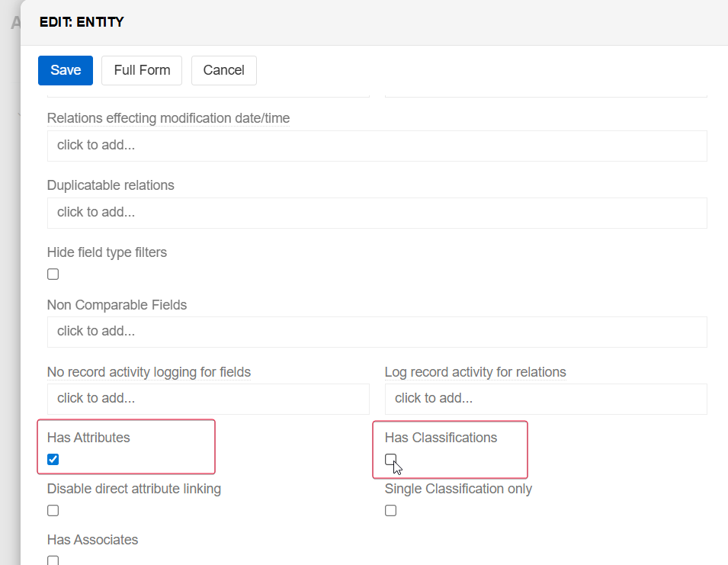Check Disable direct attribute linking box
This screenshot has height=565, width=728.
pyautogui.click(x=53, y=510)
